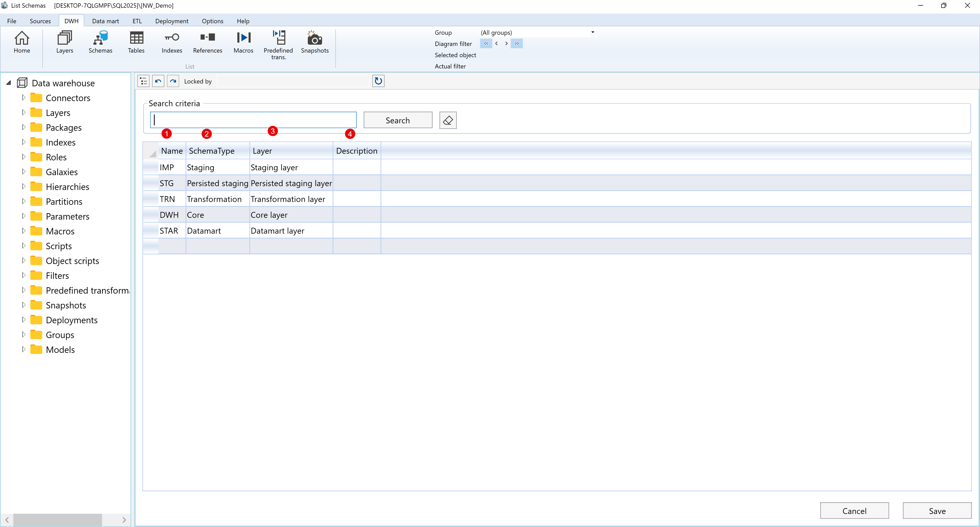Expand the Connectors tree folder

click(23, 98)
